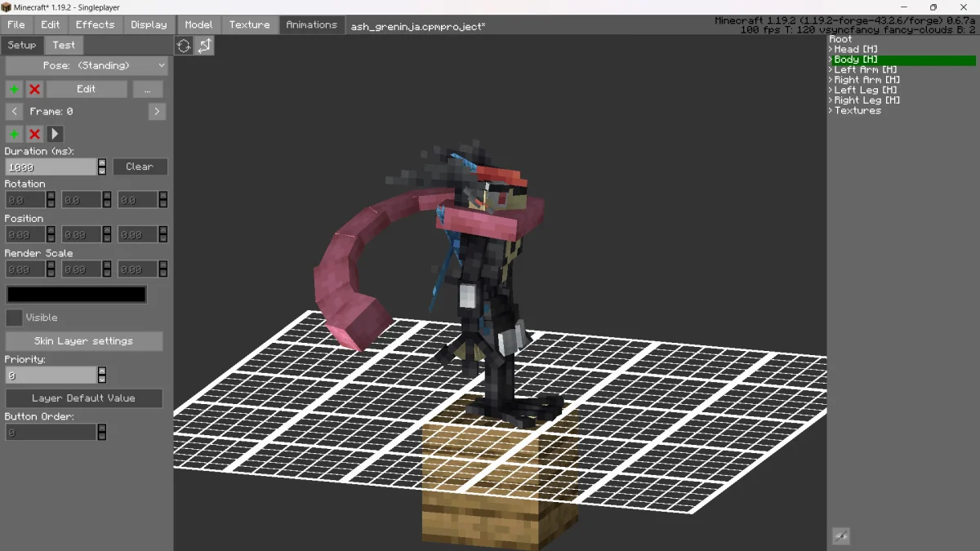Click the Button Order input field

51,433
